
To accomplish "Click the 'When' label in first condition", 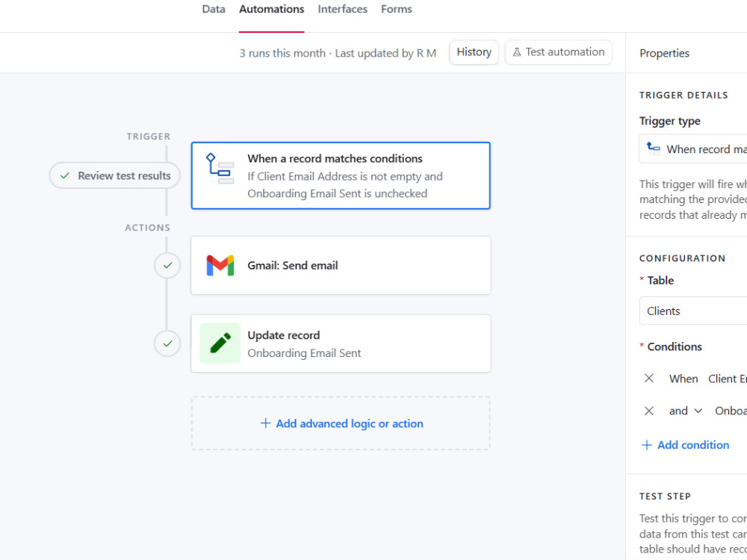I will tap(684, 379).
